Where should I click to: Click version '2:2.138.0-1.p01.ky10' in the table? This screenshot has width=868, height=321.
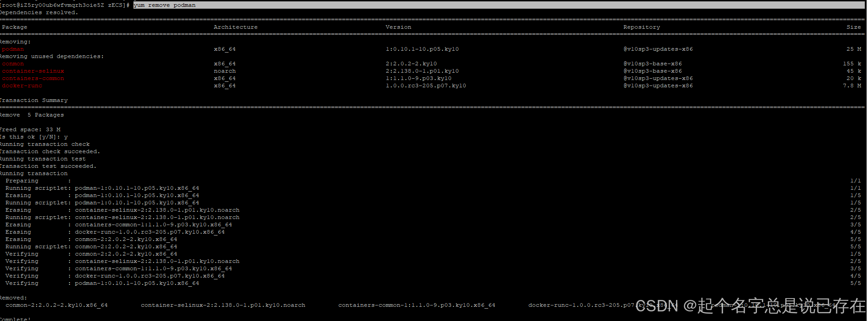(422, 71)
